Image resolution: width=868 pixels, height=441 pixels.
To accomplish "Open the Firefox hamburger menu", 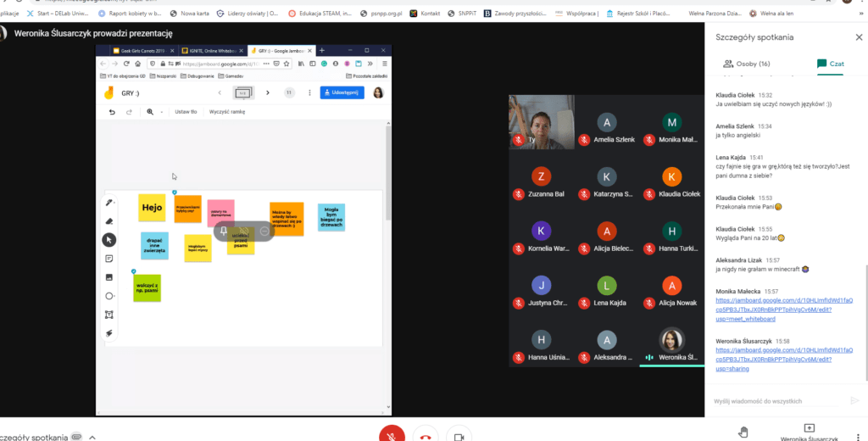I will pos(384,64).
